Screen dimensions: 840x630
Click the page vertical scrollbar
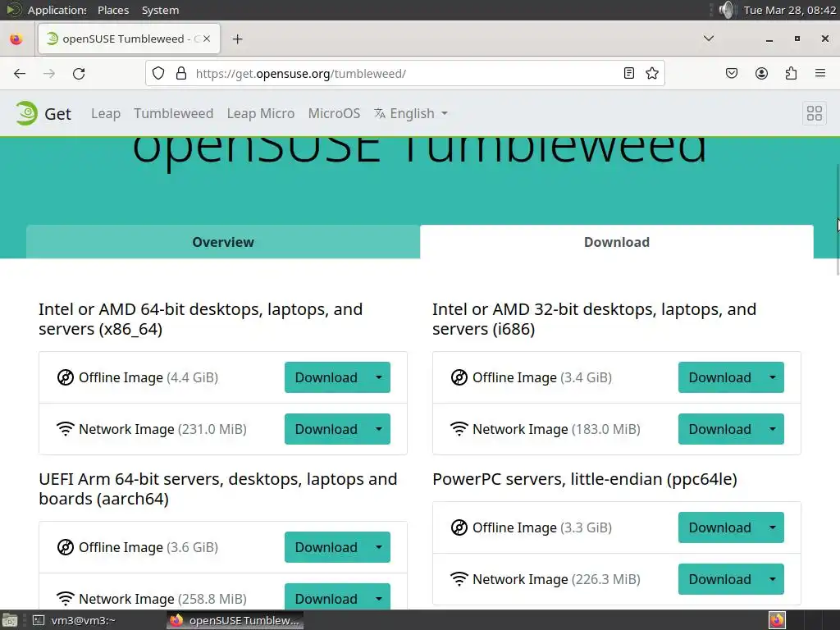click(837, 220)
